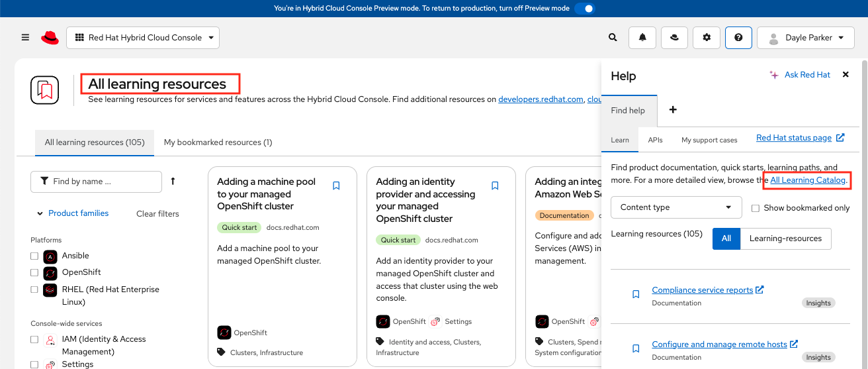The width and height of the screenshot is (868, 369).
Task: Bookmark the machine pool quick start card
Action: tap(336, 186)
